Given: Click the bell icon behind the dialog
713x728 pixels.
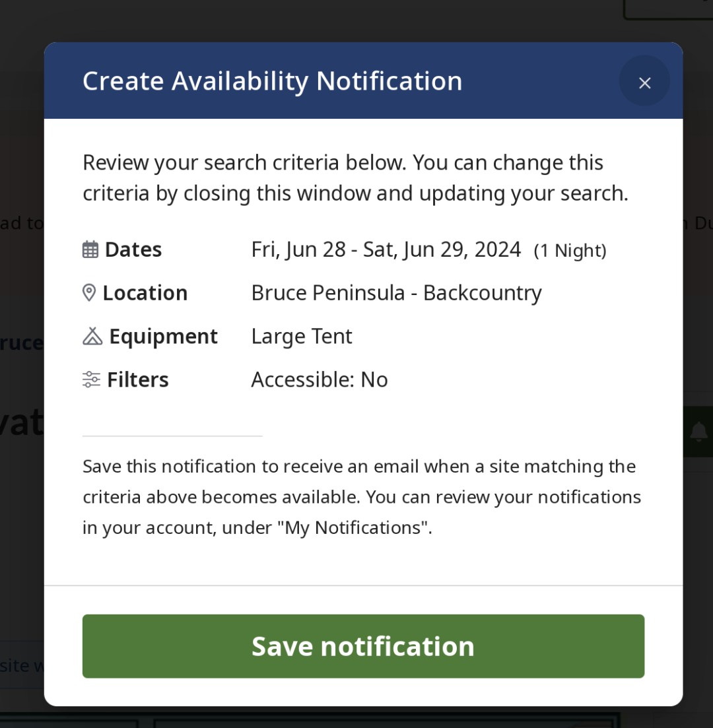Looking at the screenshot, I should point(698,431).
